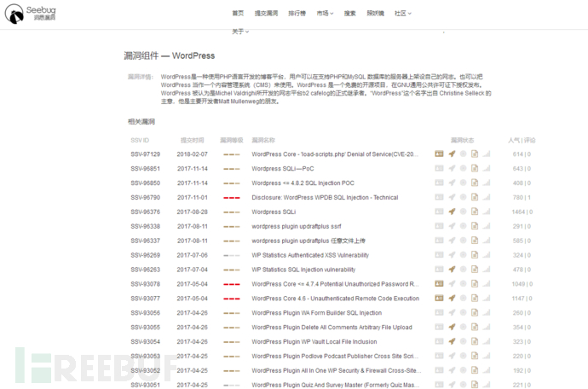Click the grey rocket icon in the SSV-96338 row

(x=452, y=226)
